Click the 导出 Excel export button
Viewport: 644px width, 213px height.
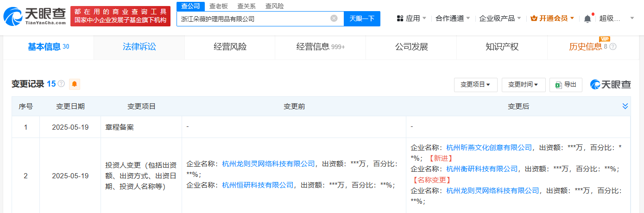pos(566,85)
